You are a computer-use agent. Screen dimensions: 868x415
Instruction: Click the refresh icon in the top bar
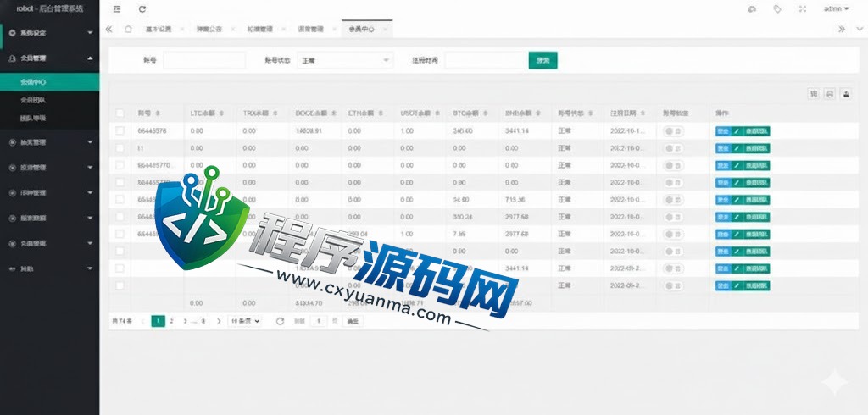142,8
